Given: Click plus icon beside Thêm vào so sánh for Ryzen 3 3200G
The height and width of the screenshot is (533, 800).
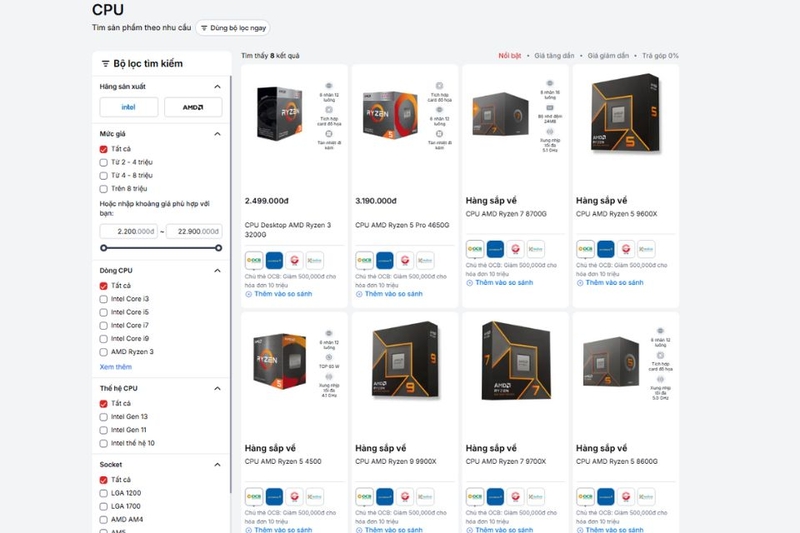Looking at the screenshot, I should coord(248,294).
